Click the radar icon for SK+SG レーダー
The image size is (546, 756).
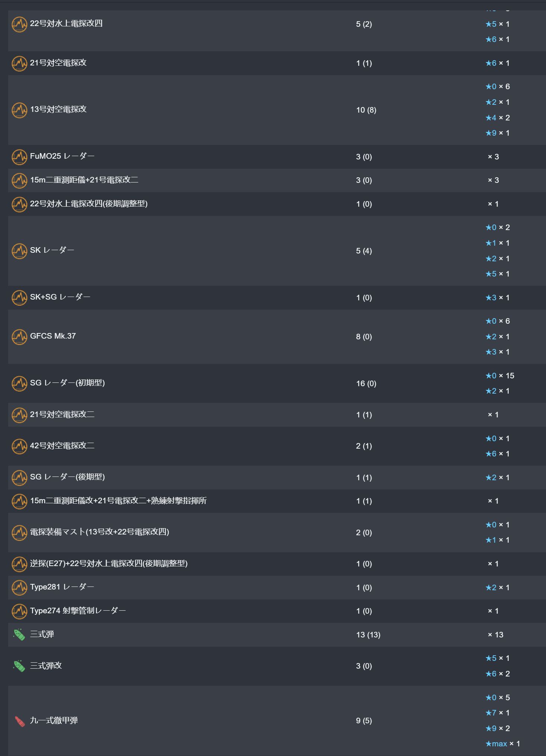pyautogui.click(x=19, y=298)
